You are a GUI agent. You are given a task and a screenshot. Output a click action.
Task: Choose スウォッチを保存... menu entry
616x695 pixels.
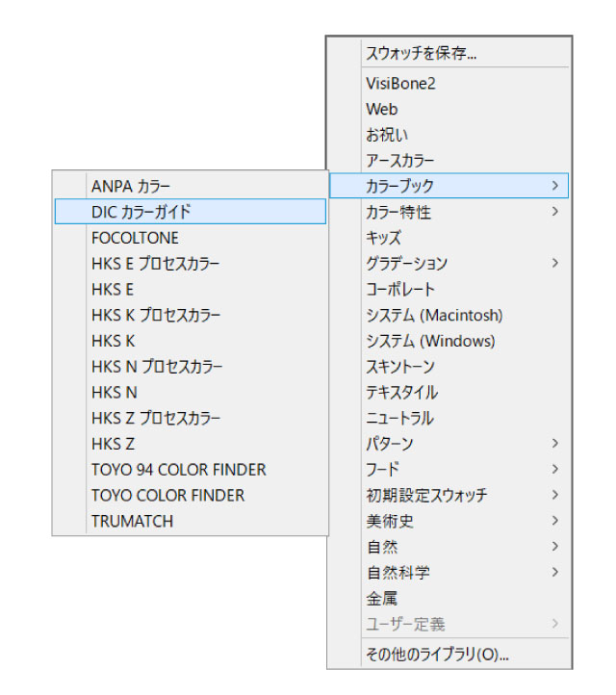(421, 54)
